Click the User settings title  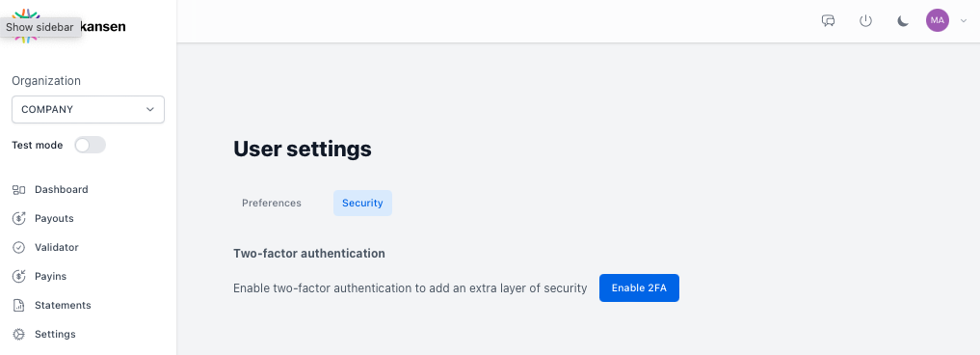303,149
